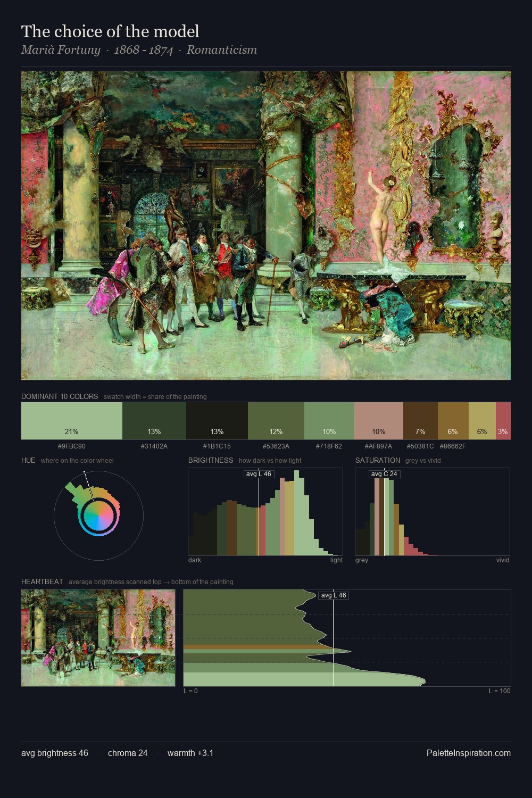Click the title 'The choice of the model'
Viewport: 532px width, 798px height.
110,31
